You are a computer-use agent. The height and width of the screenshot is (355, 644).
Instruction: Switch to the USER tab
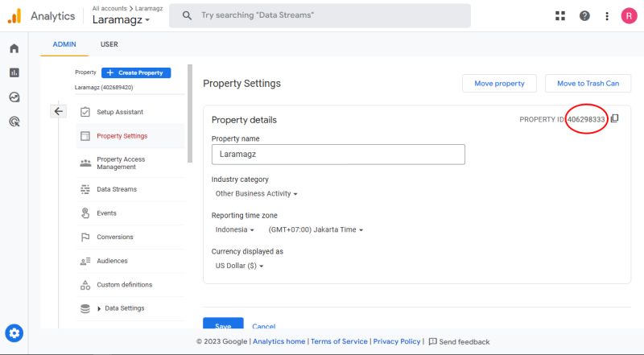tap(109, 44)
